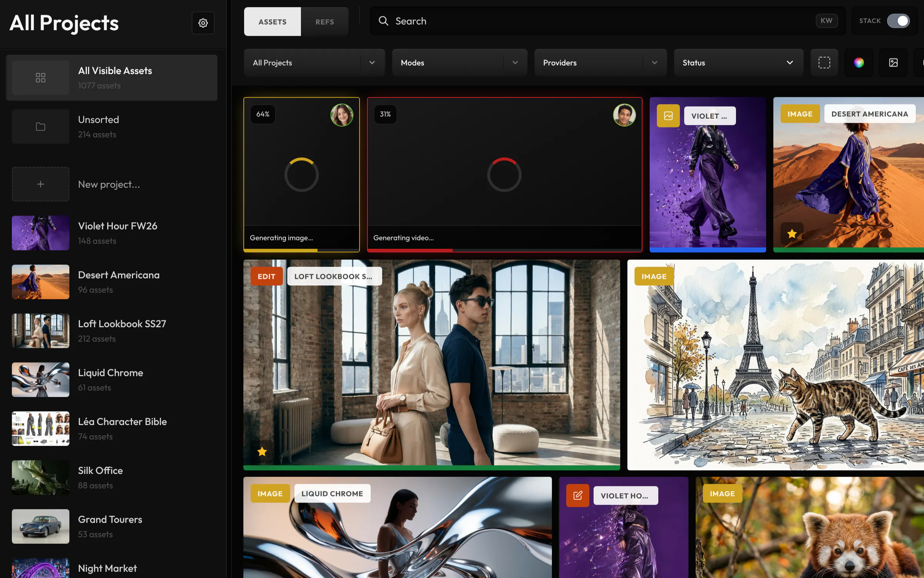Open the Grand Tourers project
Viewport: 924px width, 578px height.
[x=112, y=526]
